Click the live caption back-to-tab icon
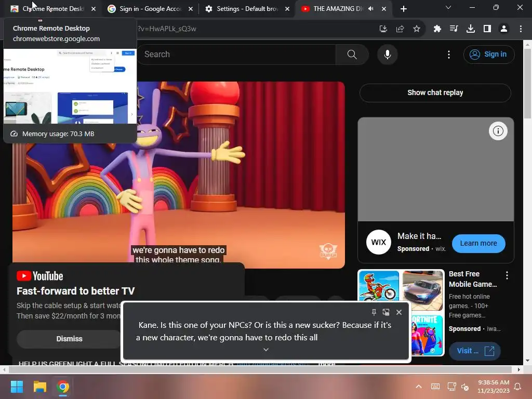The height and width of the screenshot is (399, 532). 386,312
